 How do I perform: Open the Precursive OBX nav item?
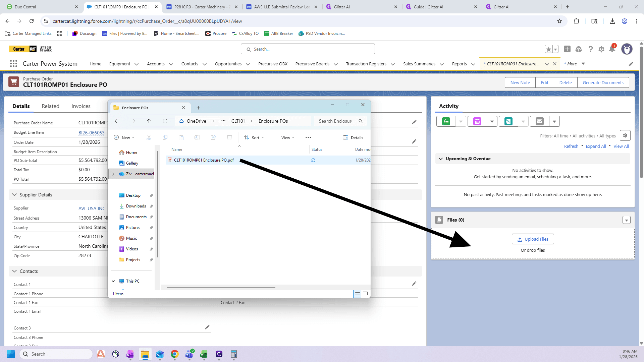273,64
